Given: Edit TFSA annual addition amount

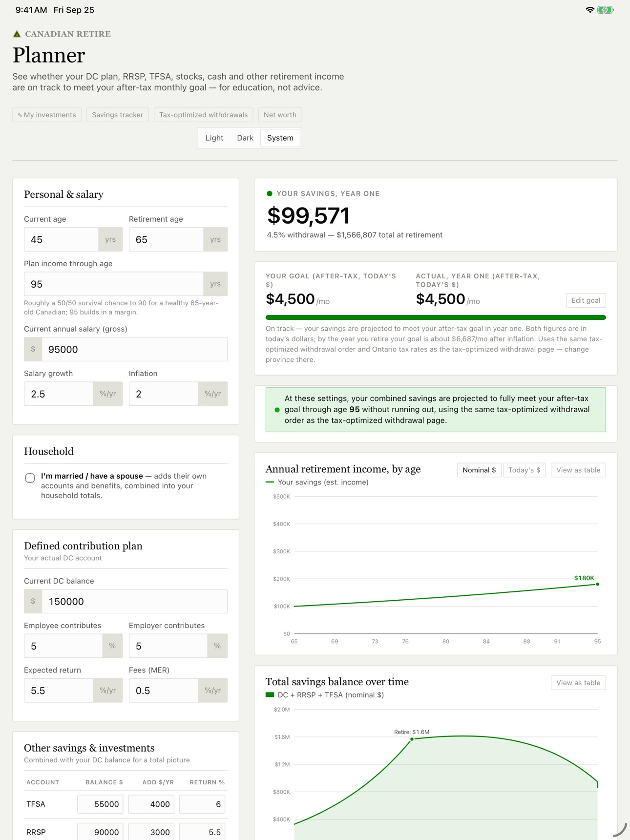Looking at the screenshot, I should point(151,804).
